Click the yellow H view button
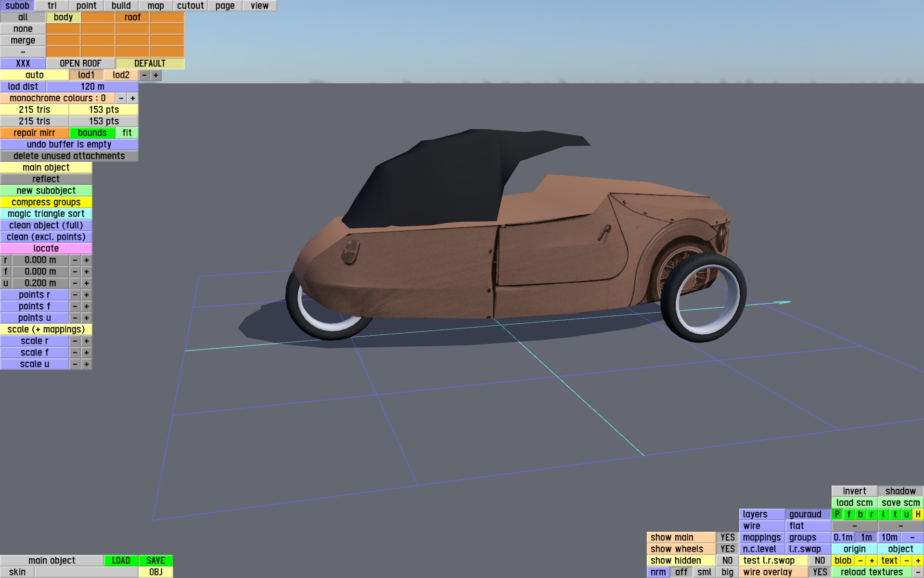This screenshot has height=578, width=924. tap(918, 514)
